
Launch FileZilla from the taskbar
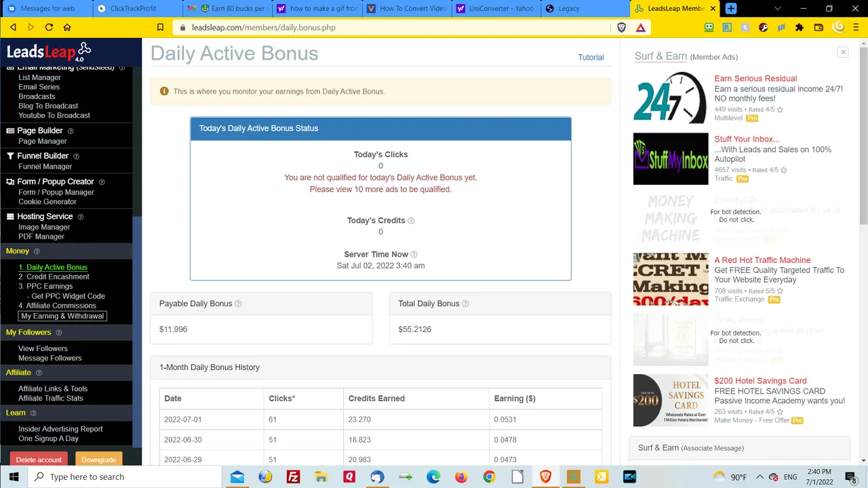294,476
